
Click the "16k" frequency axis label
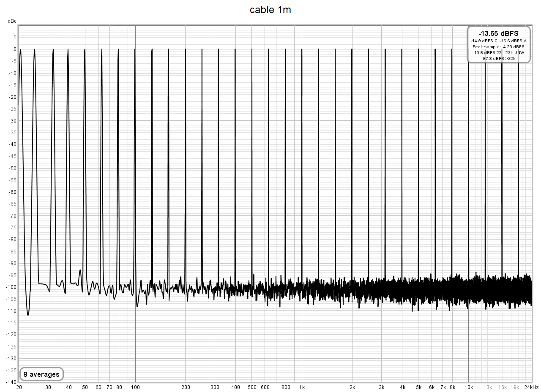[x=503, y=387]
